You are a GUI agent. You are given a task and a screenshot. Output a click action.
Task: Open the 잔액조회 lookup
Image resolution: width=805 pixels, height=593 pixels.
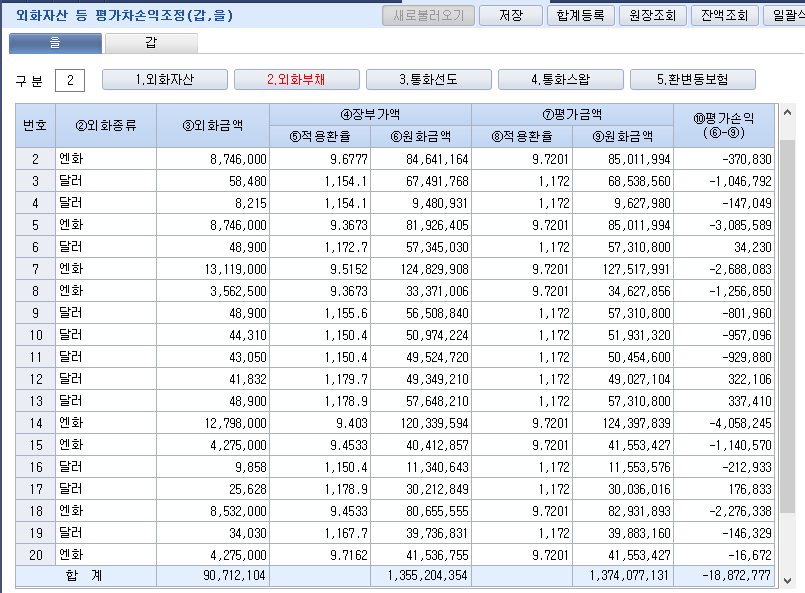point(724,15)
